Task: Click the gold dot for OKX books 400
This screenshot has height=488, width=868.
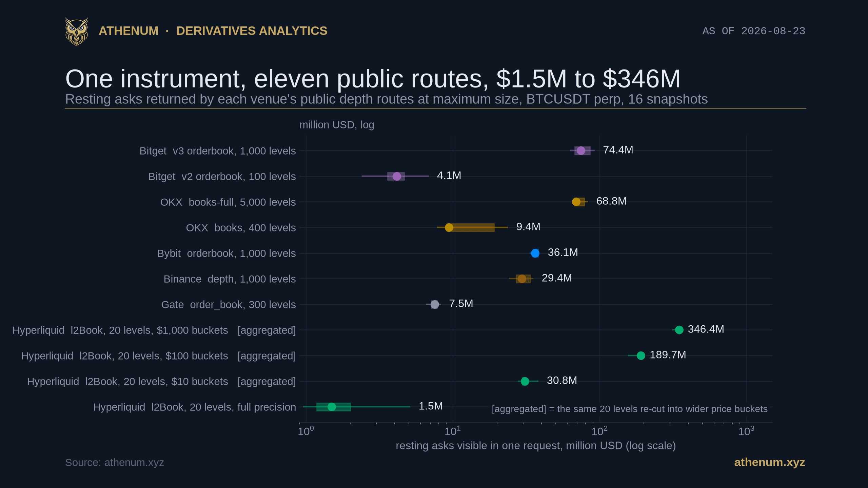Action: [x=449, y=227]
